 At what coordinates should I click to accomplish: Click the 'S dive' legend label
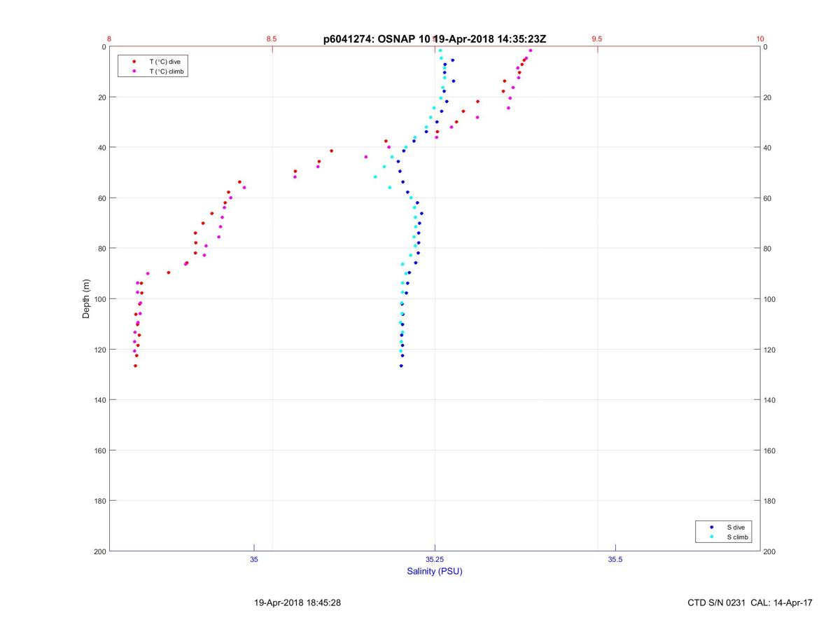coord(736,526)
